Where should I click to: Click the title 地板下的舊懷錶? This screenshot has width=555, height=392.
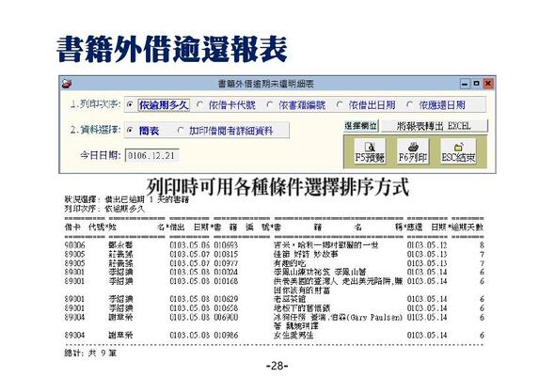[302, 308]
